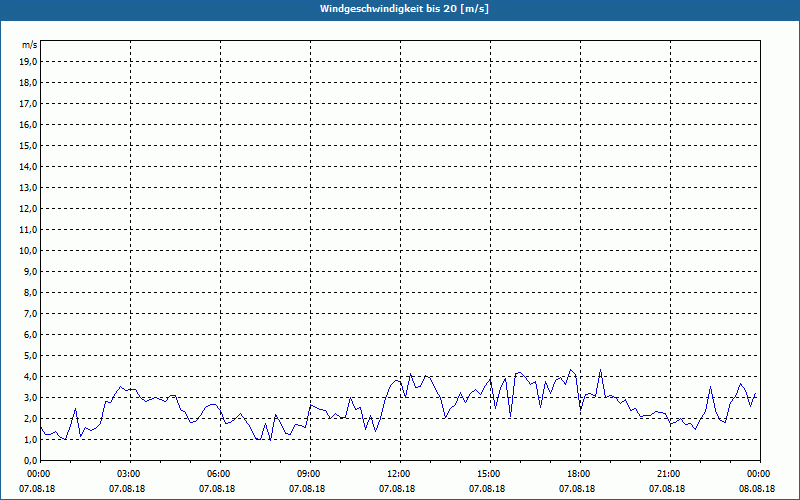Click the chart title "Windgeschwindigkeit bis 20 [m/s]"
This screenshot has width=800, height=500.
pyautogui.click(x=404, y=9)
